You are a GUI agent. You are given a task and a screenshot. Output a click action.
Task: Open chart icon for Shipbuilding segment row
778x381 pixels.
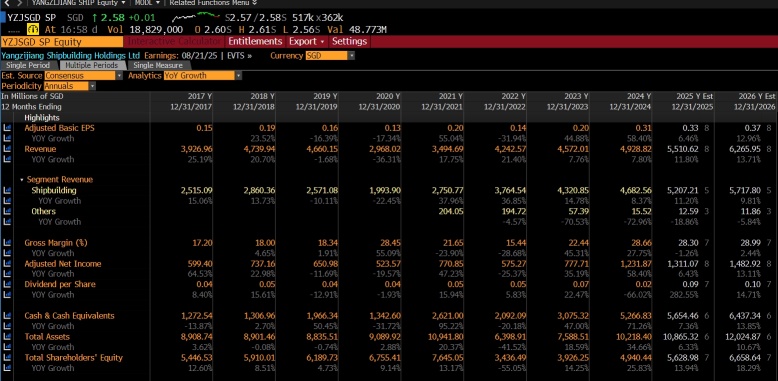click(x=7, y=190)
